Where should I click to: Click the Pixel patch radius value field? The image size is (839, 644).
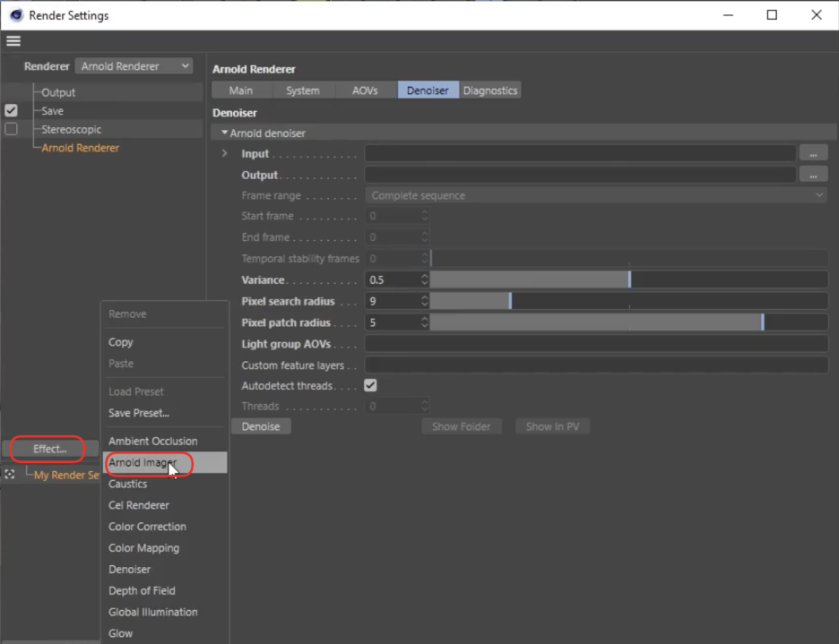coord(393,322)
